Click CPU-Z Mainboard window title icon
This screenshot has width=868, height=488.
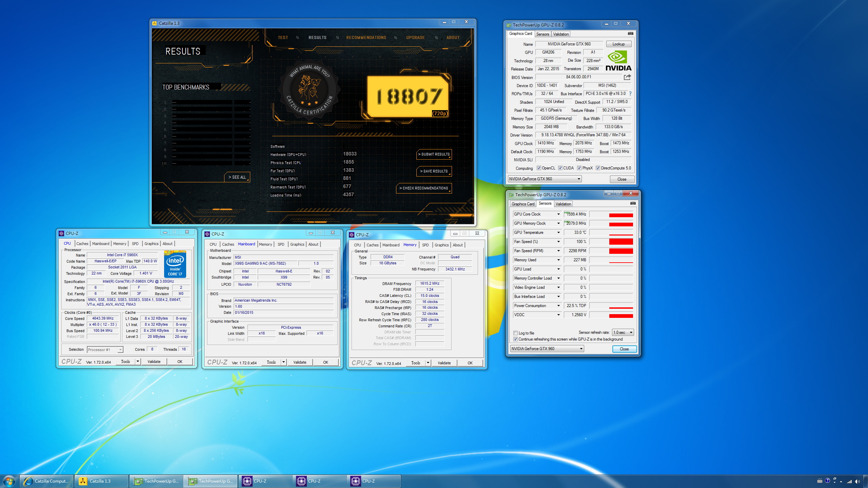point(207,234)
